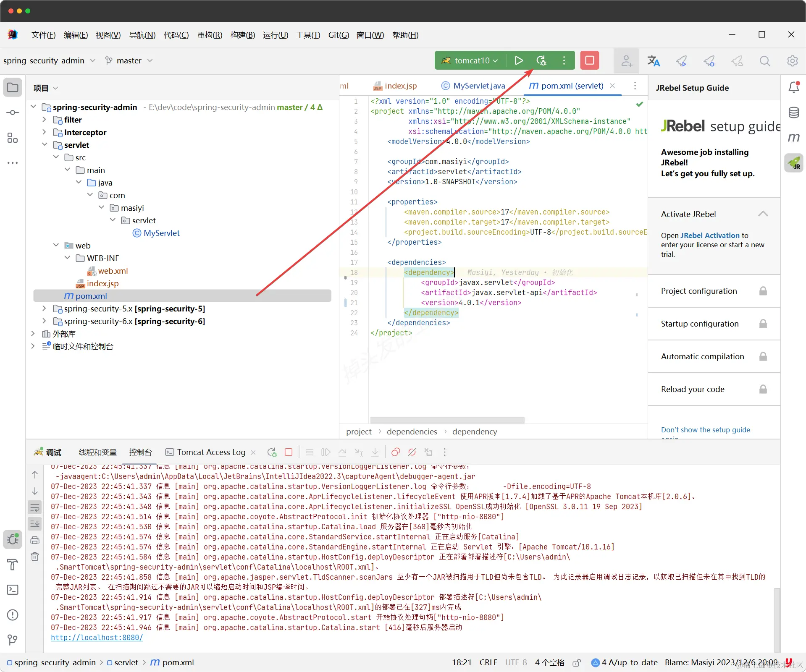Open the 重构(R) menu

210,35
